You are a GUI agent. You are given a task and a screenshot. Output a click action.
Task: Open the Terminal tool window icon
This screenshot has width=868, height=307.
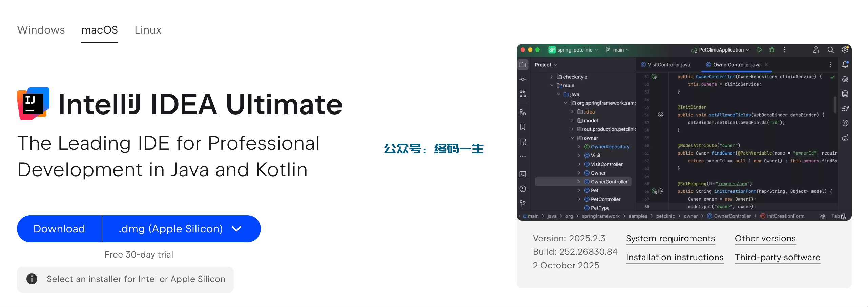523,174
